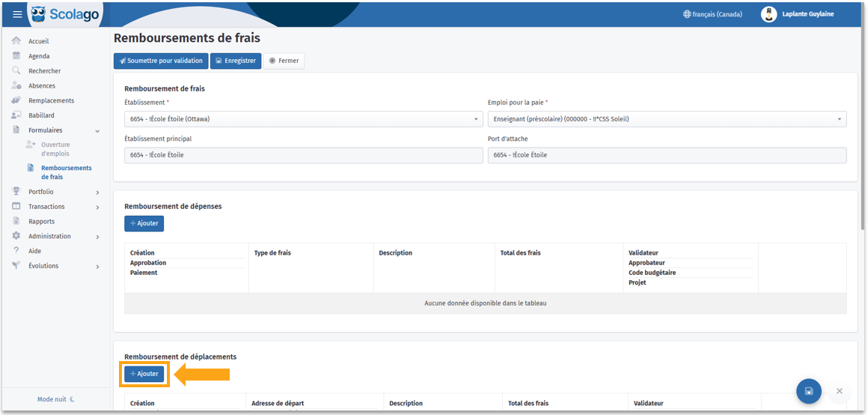
Task: Click the Ouverture d'emplois person-plus icon
Action: pyautogui.click(x=31, y=145)
